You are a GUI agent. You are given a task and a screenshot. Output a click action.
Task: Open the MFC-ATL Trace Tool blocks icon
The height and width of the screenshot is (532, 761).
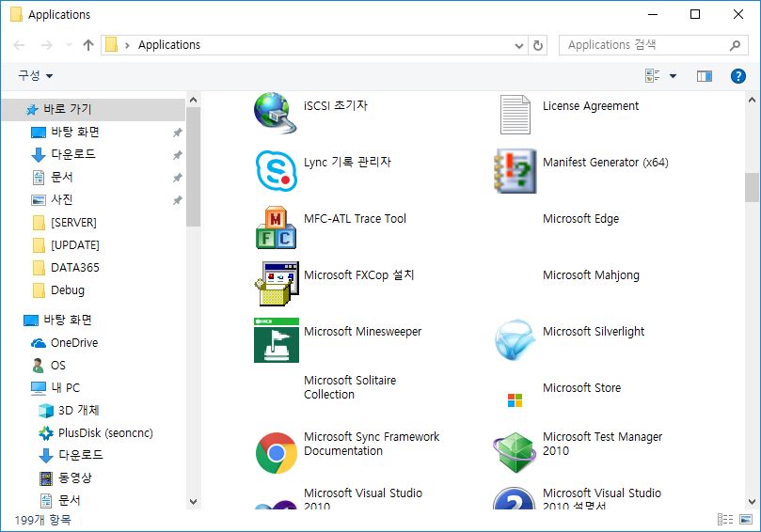[276, 227]
